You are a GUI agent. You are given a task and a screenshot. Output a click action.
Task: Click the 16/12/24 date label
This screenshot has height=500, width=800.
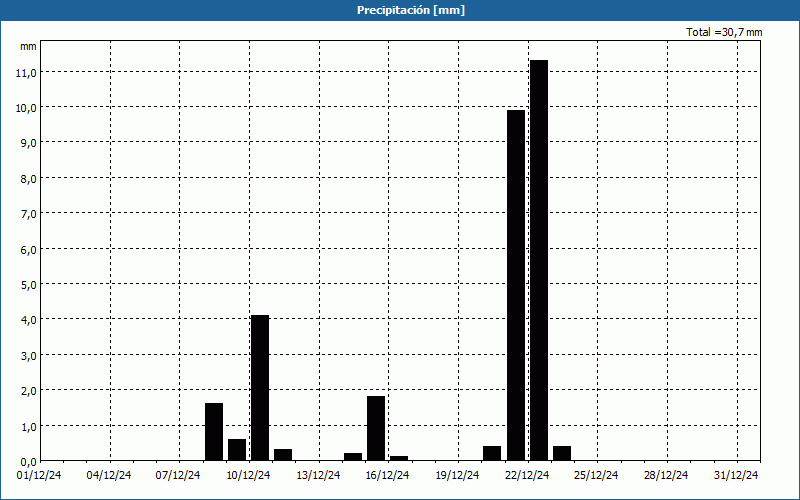coord(387,476)
